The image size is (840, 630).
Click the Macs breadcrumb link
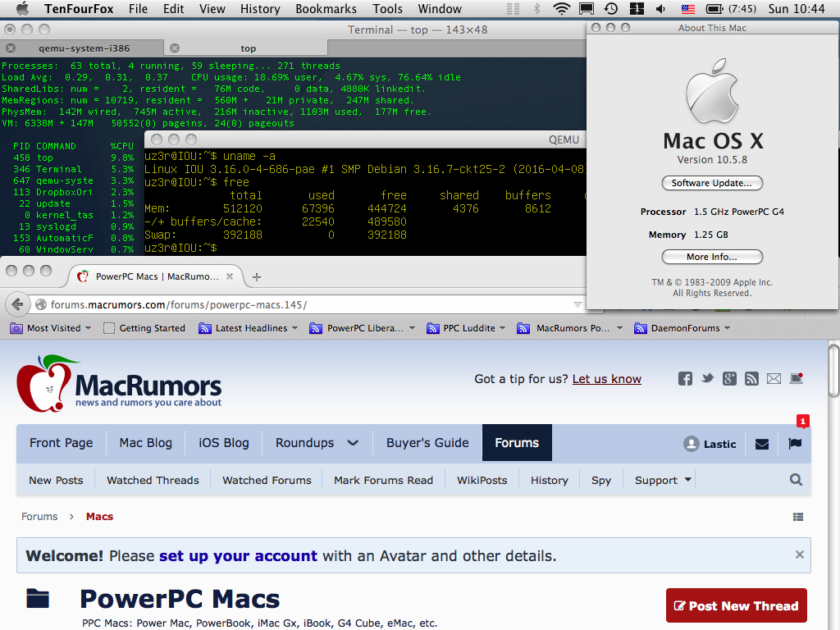coord(99,517)
